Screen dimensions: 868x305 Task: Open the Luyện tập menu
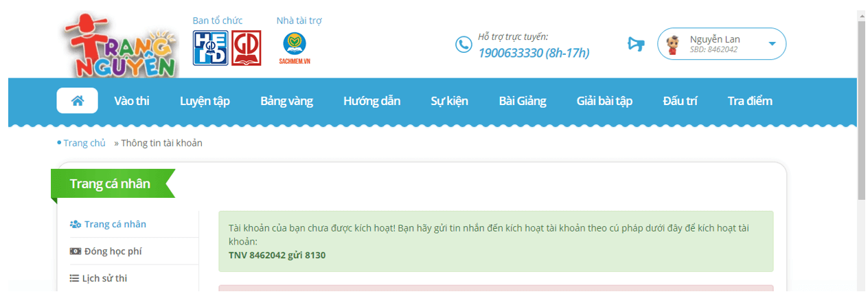coord(205,101)
